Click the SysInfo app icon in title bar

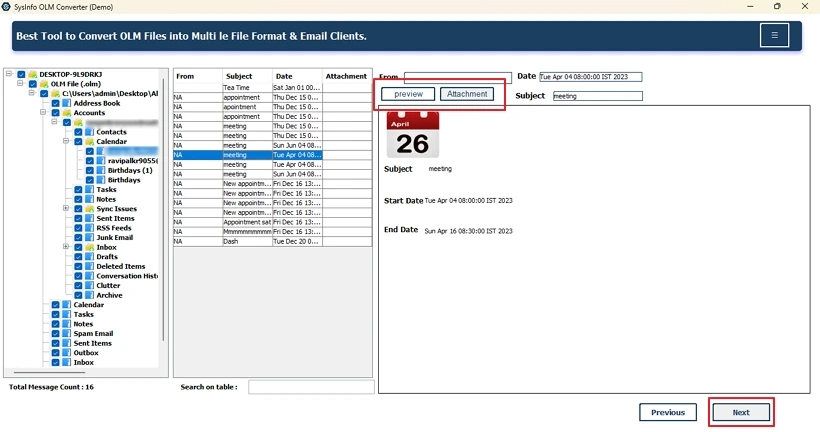[6, 7]
